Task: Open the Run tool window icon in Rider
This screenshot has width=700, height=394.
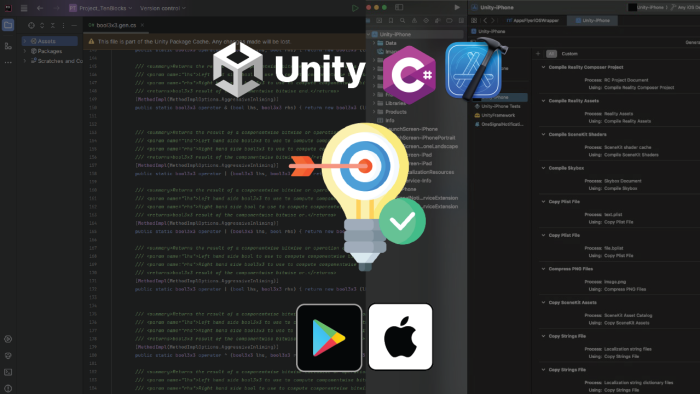Action: click(8, 339)
